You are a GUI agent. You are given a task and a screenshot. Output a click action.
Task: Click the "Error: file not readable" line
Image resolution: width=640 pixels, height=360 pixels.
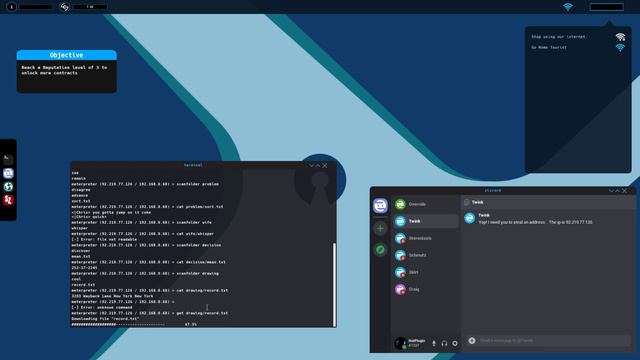click(x=104, y=239)
